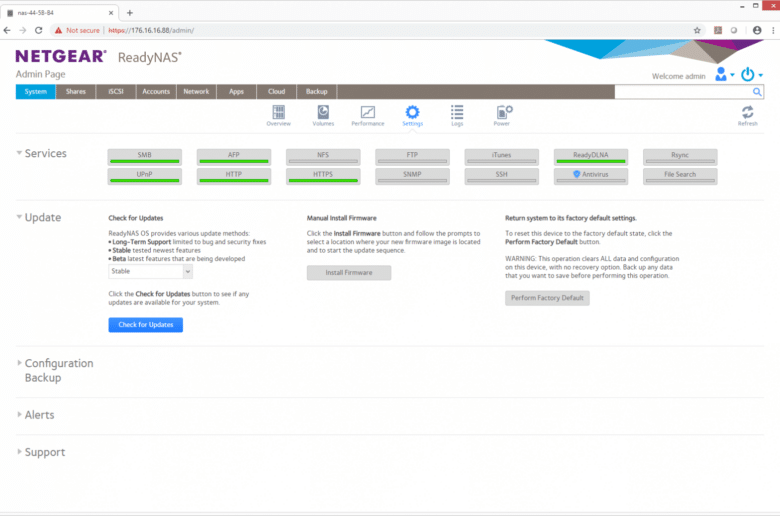The height and width of the screenshot is (516, 780).
Task: Open a new browser tab
Action: [x=129, y=13]
